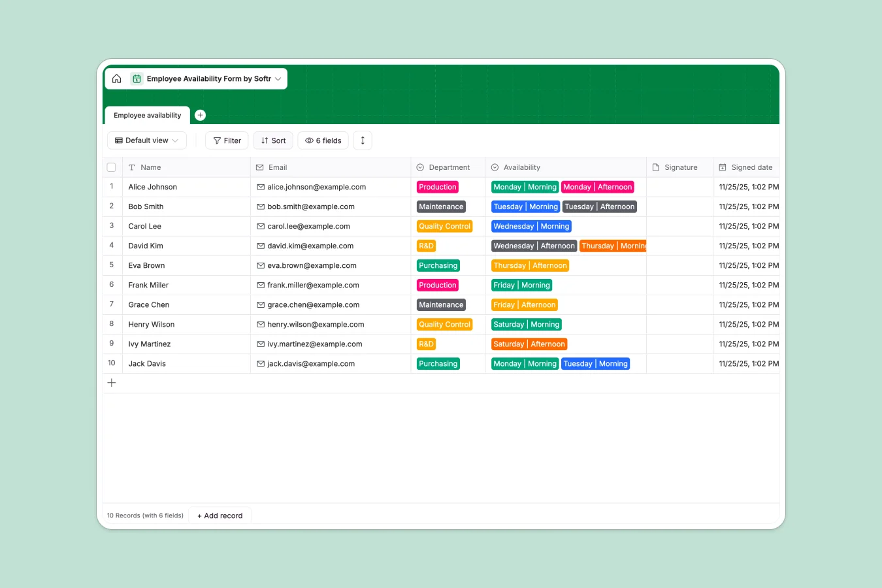882x588 pixels.
Task: Select the Production tag on Frank Miller's row
Action: [437, 285]
